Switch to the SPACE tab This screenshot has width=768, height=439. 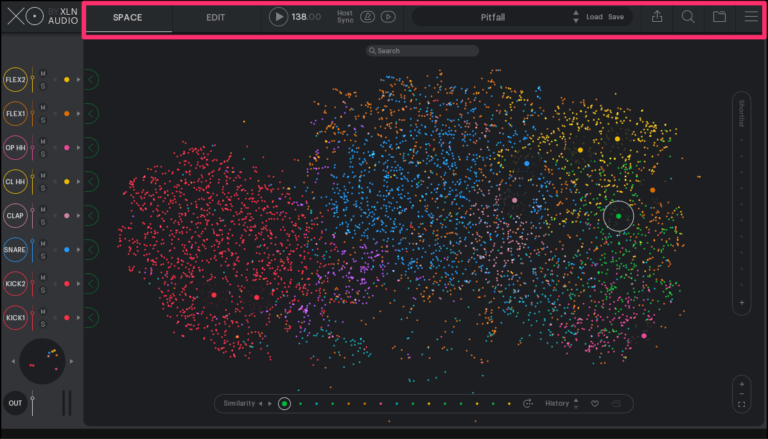[127, 17]
